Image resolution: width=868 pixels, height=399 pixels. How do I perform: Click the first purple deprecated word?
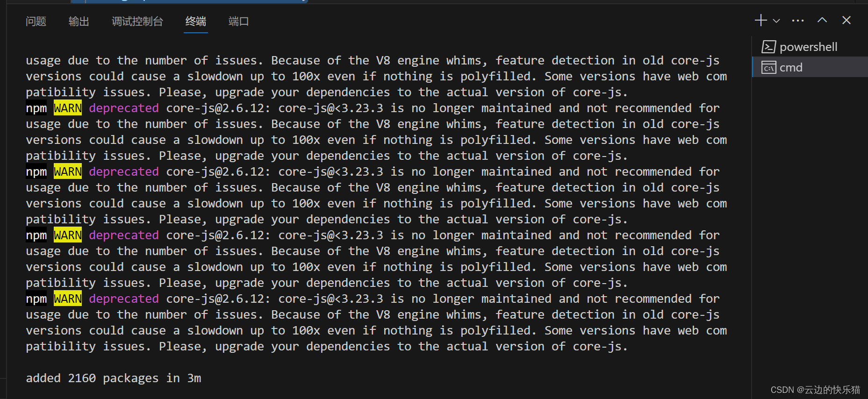124,108
